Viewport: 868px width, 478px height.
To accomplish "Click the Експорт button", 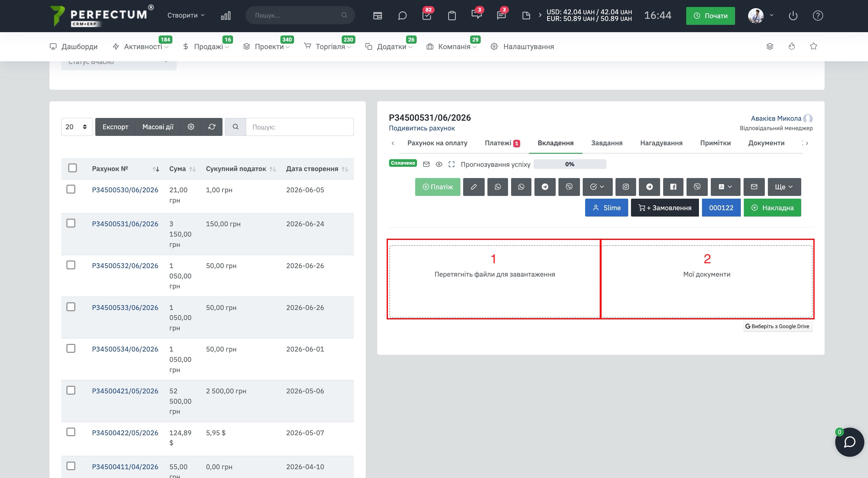I will [115, 127].
